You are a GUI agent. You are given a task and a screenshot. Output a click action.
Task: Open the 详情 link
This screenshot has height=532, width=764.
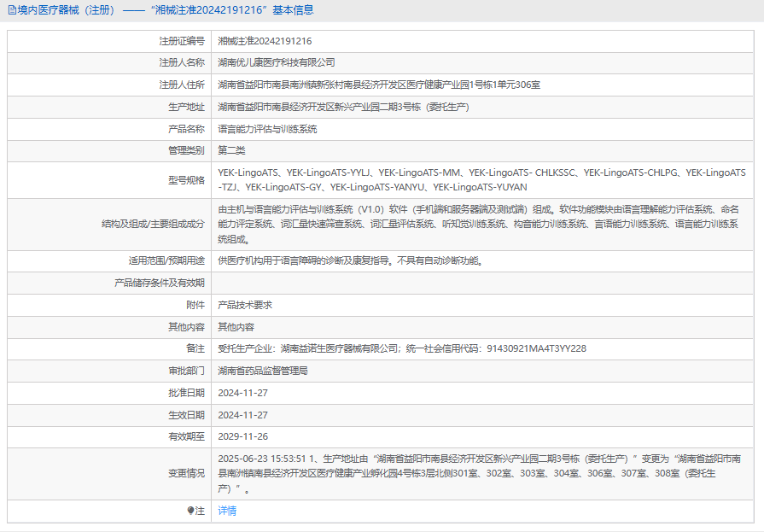pos(227,511)
